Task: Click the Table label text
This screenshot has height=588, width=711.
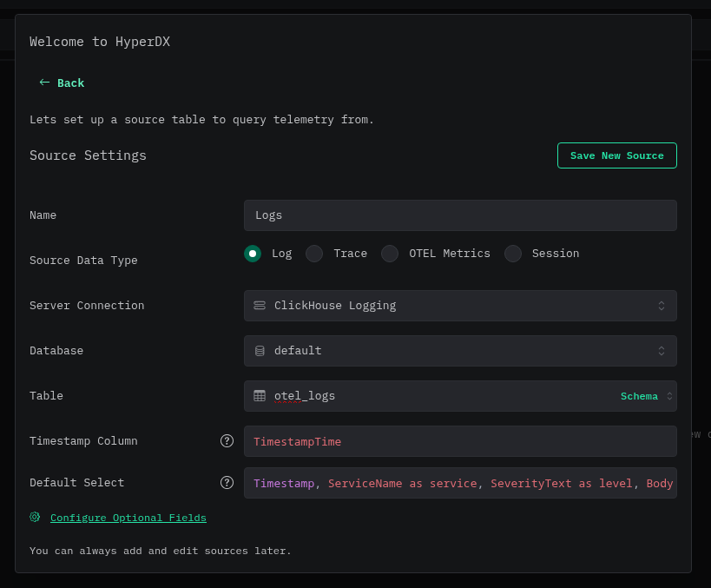Action: click(x=46, y=396)
